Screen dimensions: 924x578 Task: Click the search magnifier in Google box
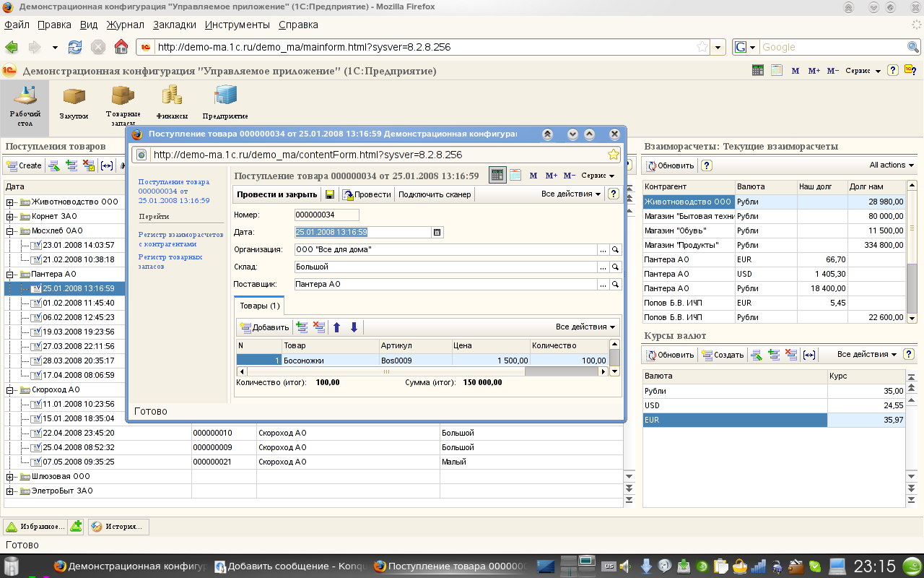pyautogui.click(x=914, y=47)
